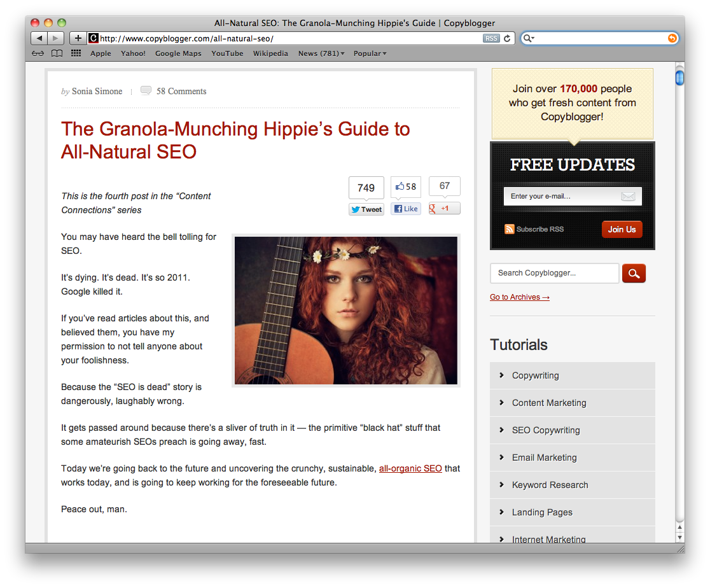The image size is (710, 588).
Task: Click the orange snapback icon in search field
Action: pyautogui.click(x=672, y=39)
